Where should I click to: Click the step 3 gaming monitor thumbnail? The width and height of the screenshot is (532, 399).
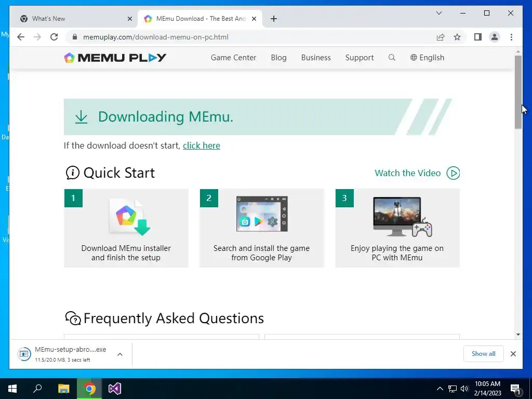pos(403,217)
